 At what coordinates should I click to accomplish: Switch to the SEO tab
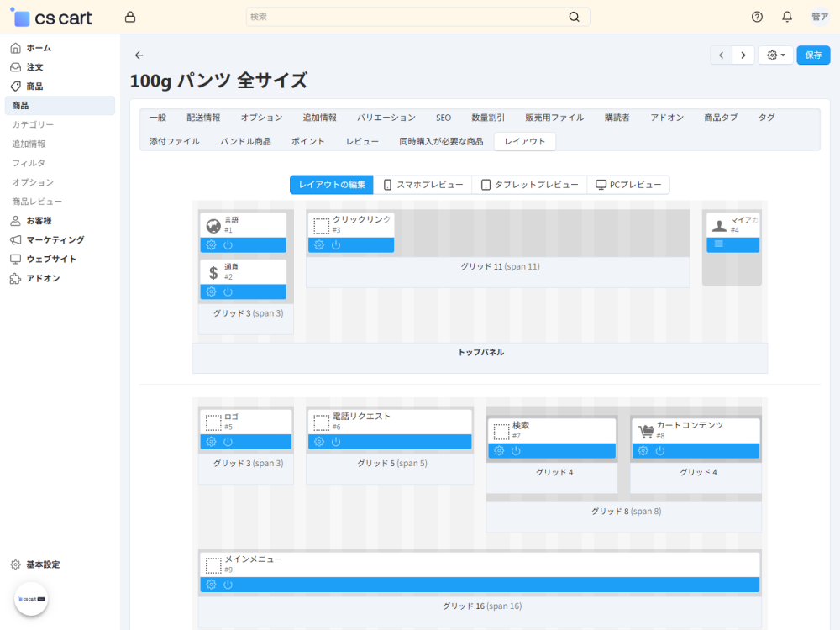click(x=444, y=118)
